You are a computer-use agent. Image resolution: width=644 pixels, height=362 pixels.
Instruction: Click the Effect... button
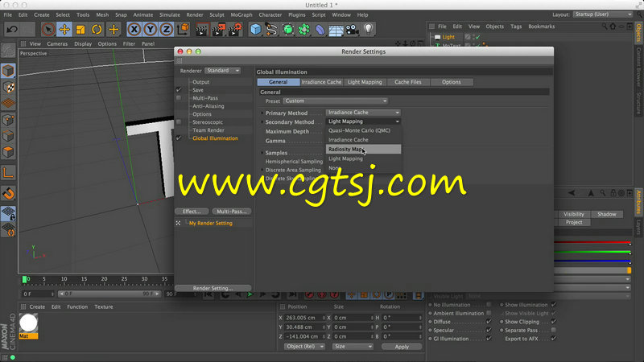tap(192, 212)
